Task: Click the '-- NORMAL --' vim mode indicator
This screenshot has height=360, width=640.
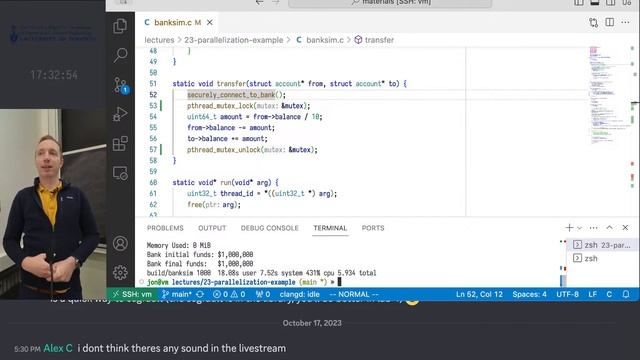Action: [354, 294]
